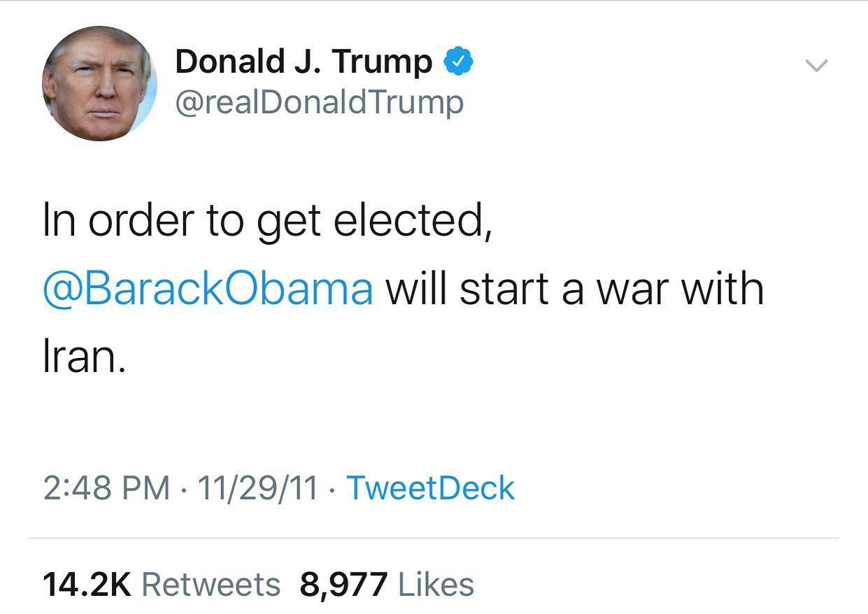Screen dimensions: 868x614
Task: Click the word "Iran." in tweet
Action: tap(85, 356)
